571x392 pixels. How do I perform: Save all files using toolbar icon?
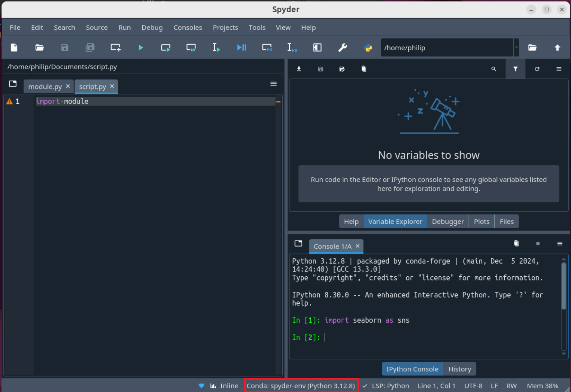click(90, 47)
